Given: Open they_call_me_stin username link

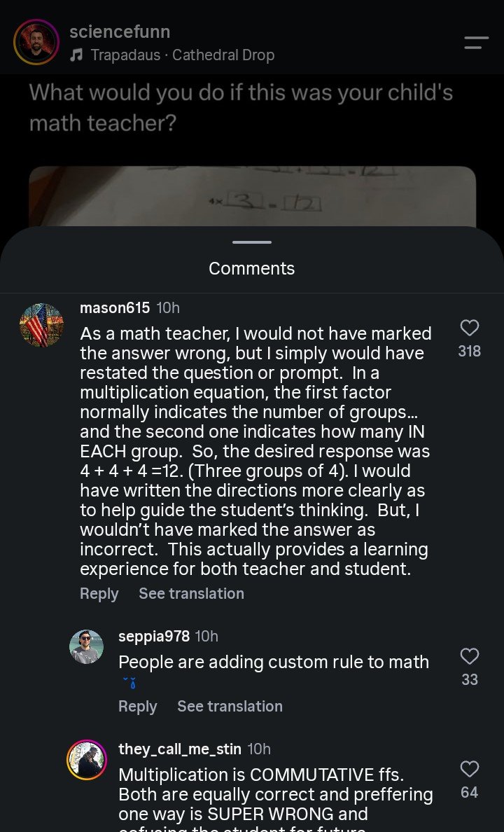Looking at the screenshot, I should [x=179, y=749].
